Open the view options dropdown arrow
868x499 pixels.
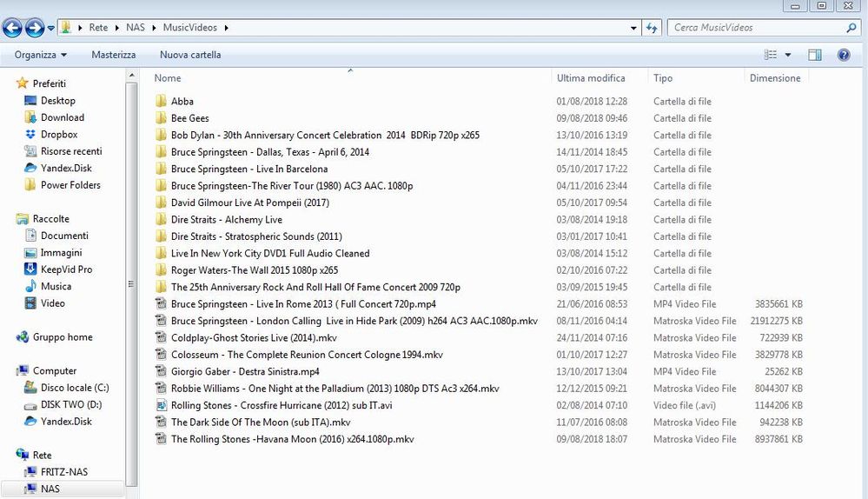788,55
